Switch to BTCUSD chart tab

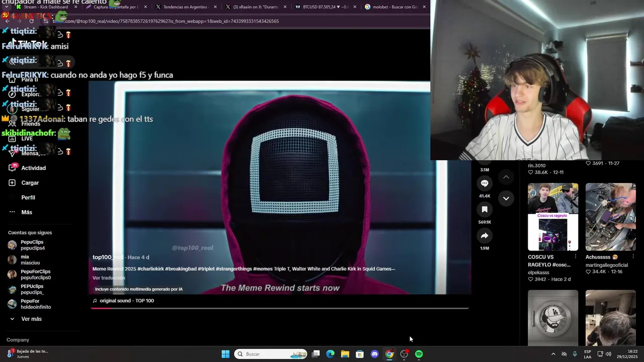pyautogui.click(x=324, y=7)
